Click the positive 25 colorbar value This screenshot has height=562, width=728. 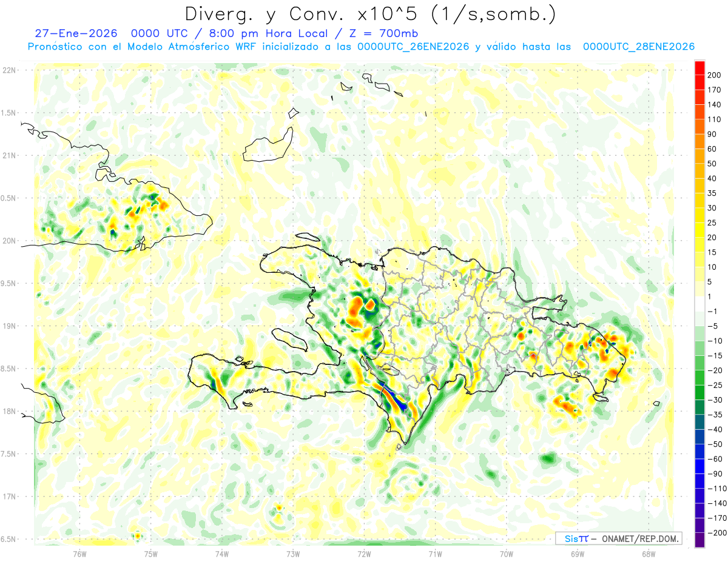pyautogui.click(x=712, y=223)
